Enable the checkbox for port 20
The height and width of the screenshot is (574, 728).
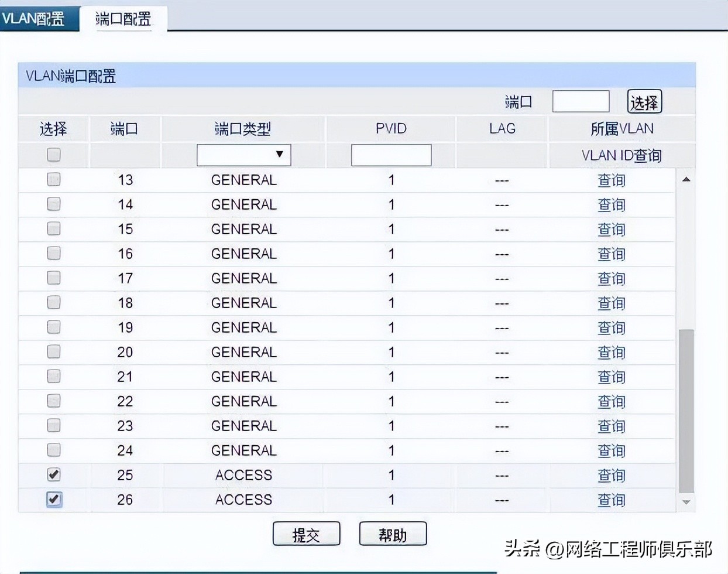click(x=53, y=352)
